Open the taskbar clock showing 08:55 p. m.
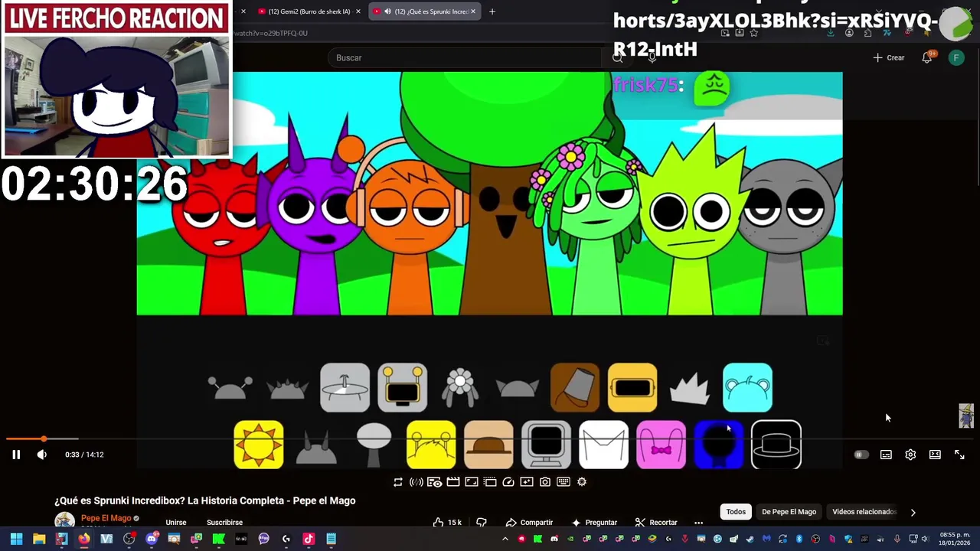Image resolution: width=980 pixels, height=551 pixels. [x=955, y=539]
